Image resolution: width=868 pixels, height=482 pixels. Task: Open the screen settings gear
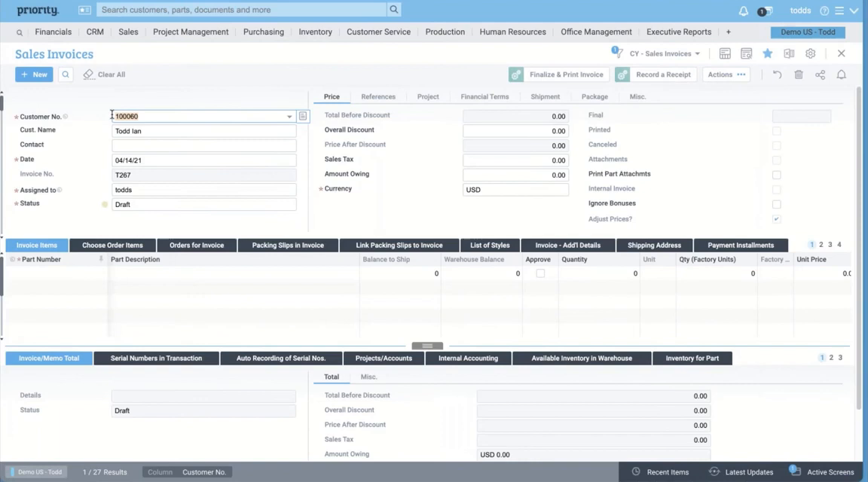point(811,53)
